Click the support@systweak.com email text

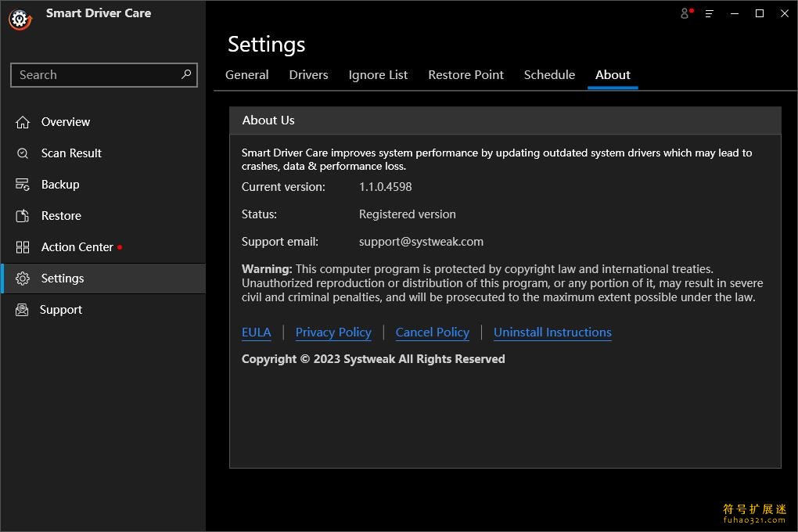[421, 242]
